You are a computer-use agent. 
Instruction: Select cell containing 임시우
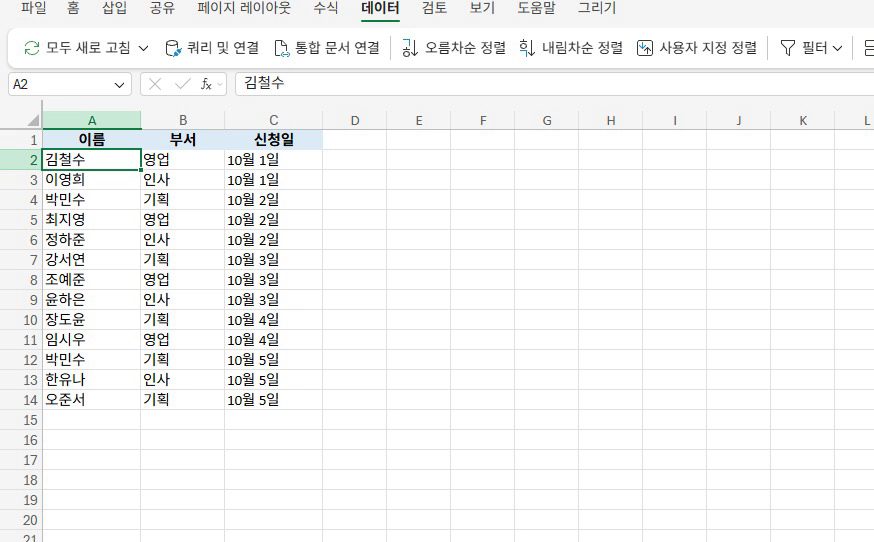tap(92, 340)
